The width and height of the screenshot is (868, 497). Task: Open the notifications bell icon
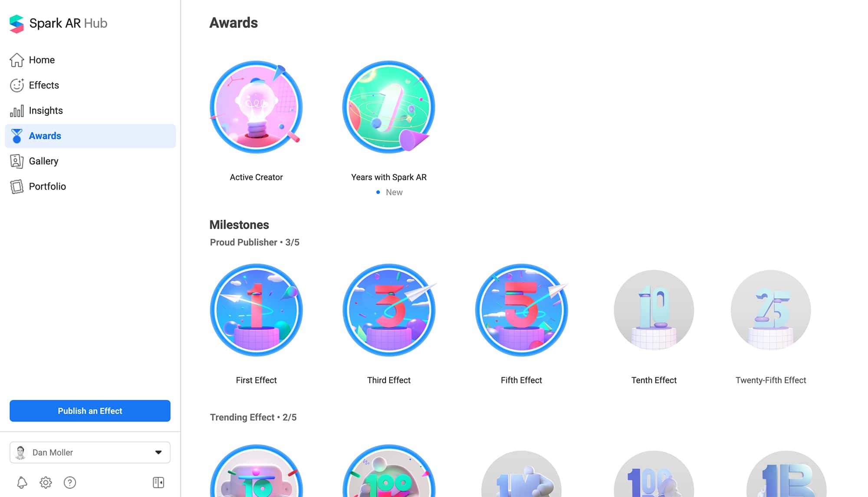21,482
